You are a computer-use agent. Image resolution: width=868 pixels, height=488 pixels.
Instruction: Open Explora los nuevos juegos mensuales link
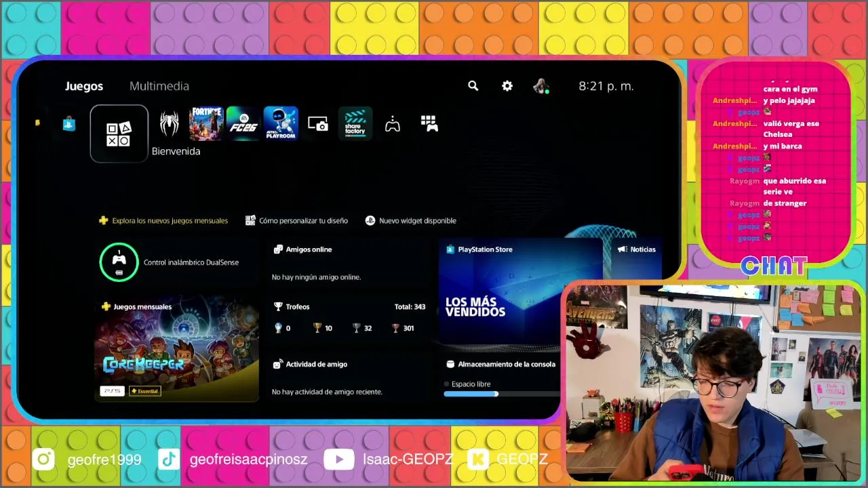pos(163,220)
